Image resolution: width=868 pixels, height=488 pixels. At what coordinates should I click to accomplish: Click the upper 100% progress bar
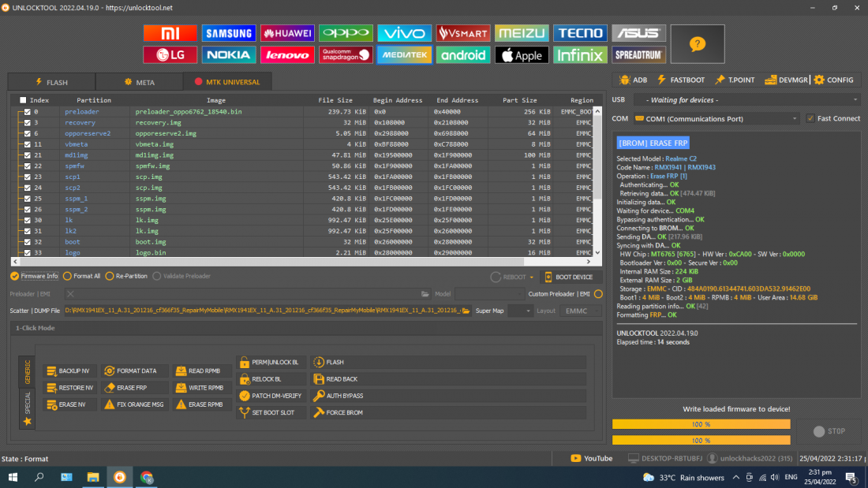[702, 424]
